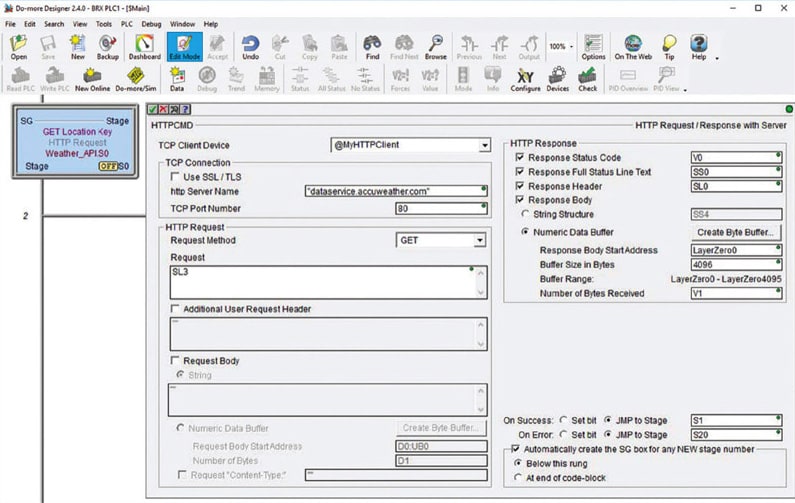Screen dimensions: 795x503
Task: Select the SG Stage box in ladder
Action: [75, 142]
